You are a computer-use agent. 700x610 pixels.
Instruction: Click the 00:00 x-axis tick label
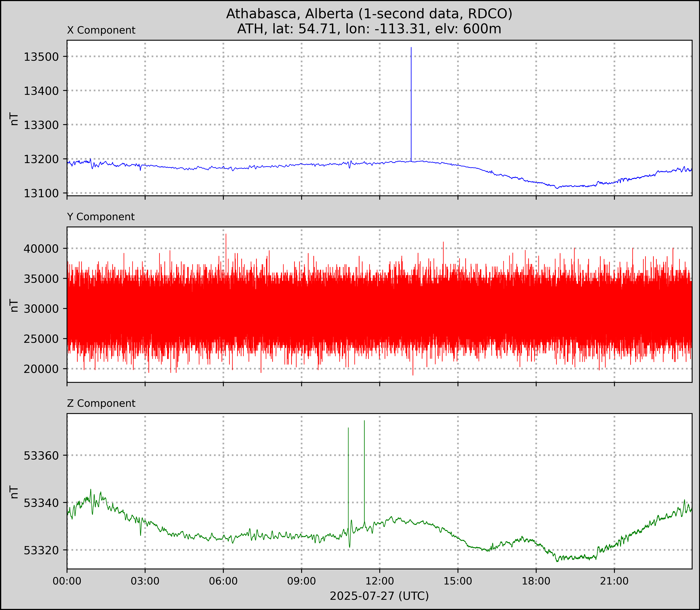(x=67, y=581)
